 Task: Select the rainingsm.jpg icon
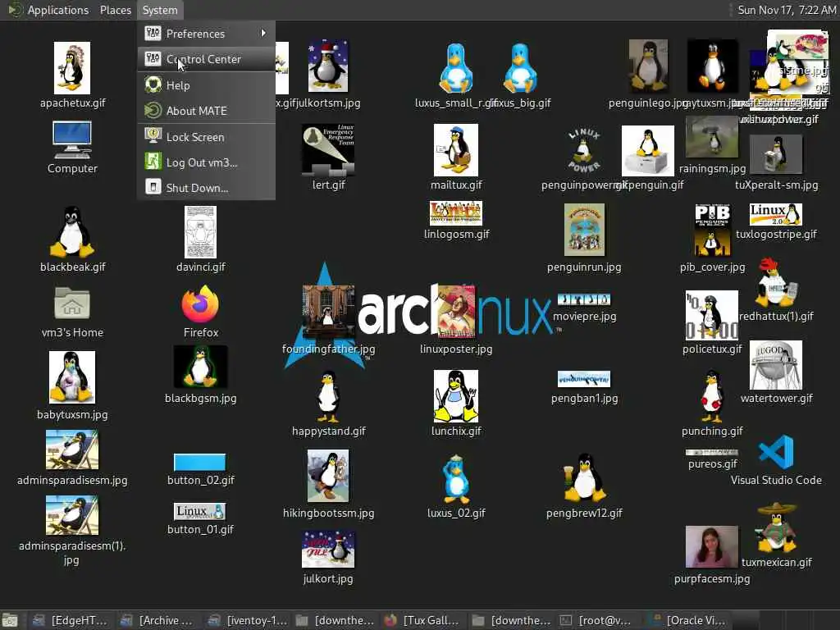[x=712, y=137]
